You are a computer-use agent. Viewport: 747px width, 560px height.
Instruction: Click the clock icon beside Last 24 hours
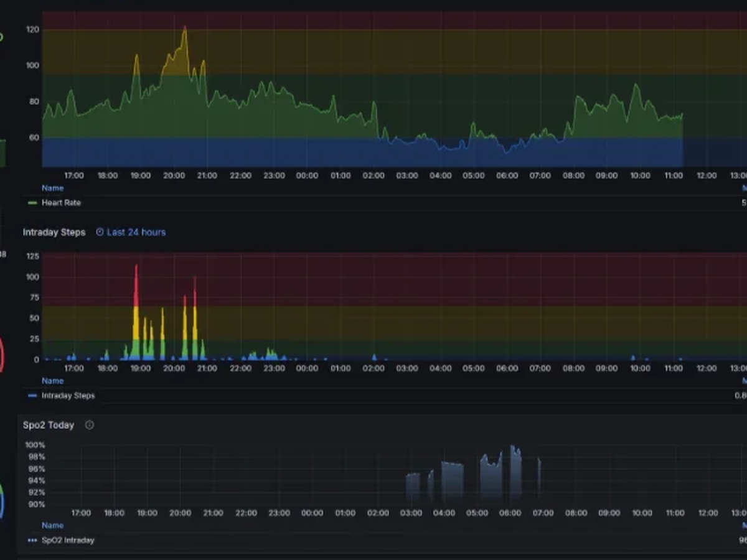pyautogui.click(x=100, y=232)
